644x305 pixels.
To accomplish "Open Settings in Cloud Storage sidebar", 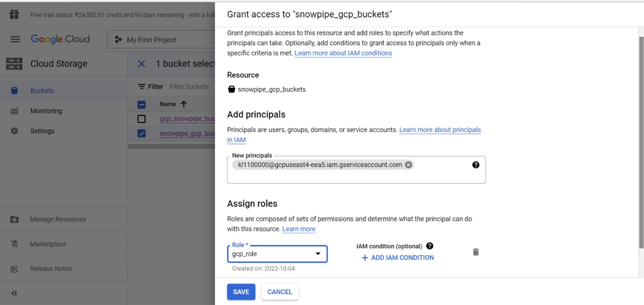I will 42,131.
